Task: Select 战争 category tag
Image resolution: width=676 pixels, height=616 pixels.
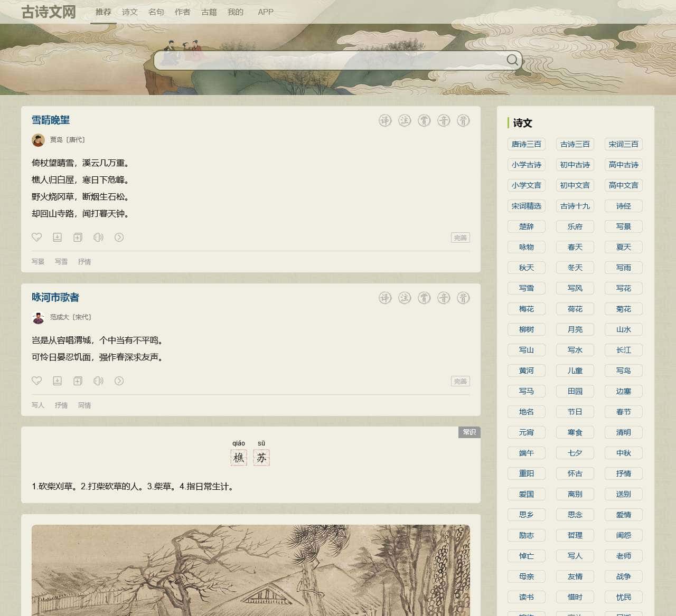Action: (x=624, y=576)
